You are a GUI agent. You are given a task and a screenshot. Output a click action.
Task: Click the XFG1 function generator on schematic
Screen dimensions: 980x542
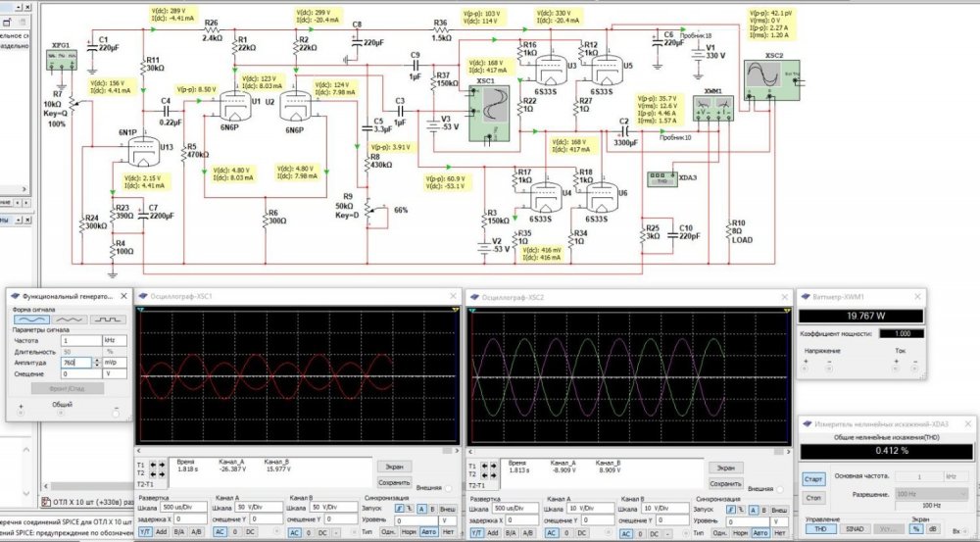[x=62, y=59]
